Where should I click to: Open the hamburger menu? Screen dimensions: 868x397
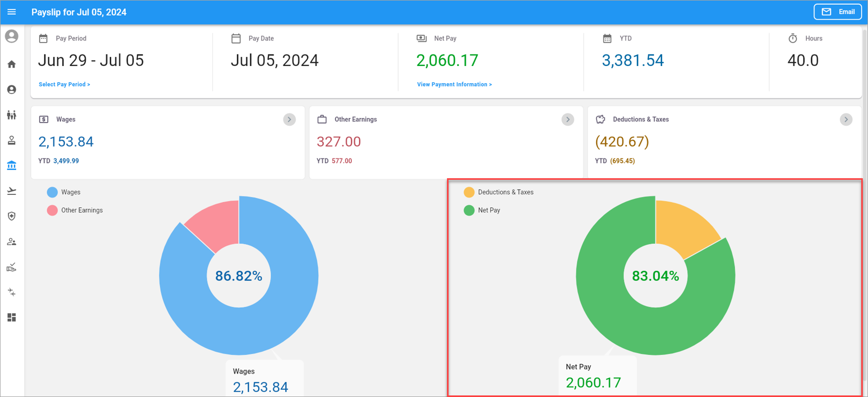coord(11,12)
